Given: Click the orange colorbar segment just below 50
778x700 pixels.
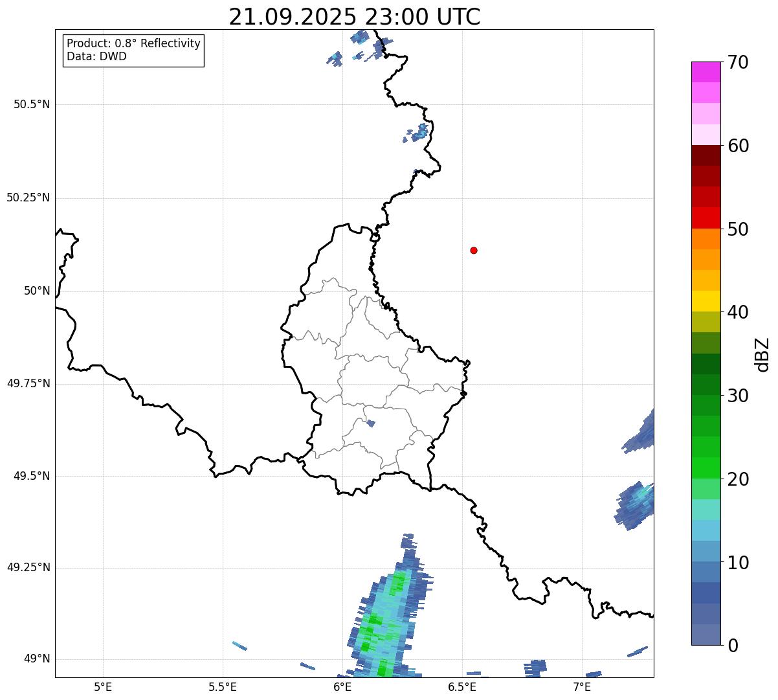Looking at the screenshot, I should click(706, 239).
